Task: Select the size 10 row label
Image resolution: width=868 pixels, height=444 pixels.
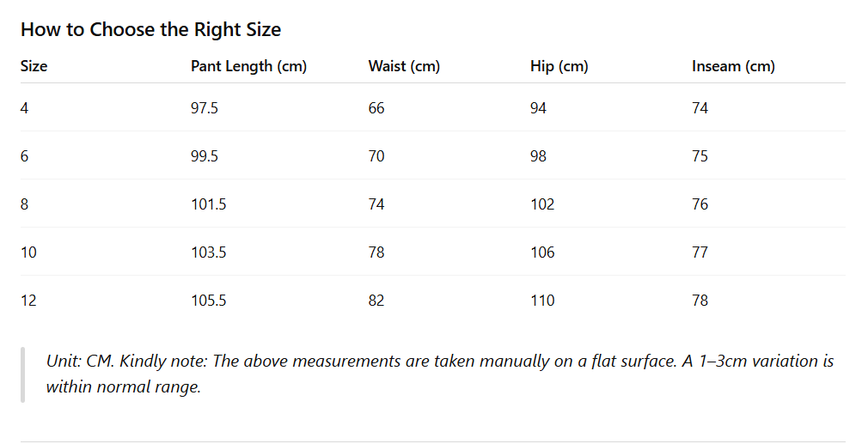Action: [28, 252]
